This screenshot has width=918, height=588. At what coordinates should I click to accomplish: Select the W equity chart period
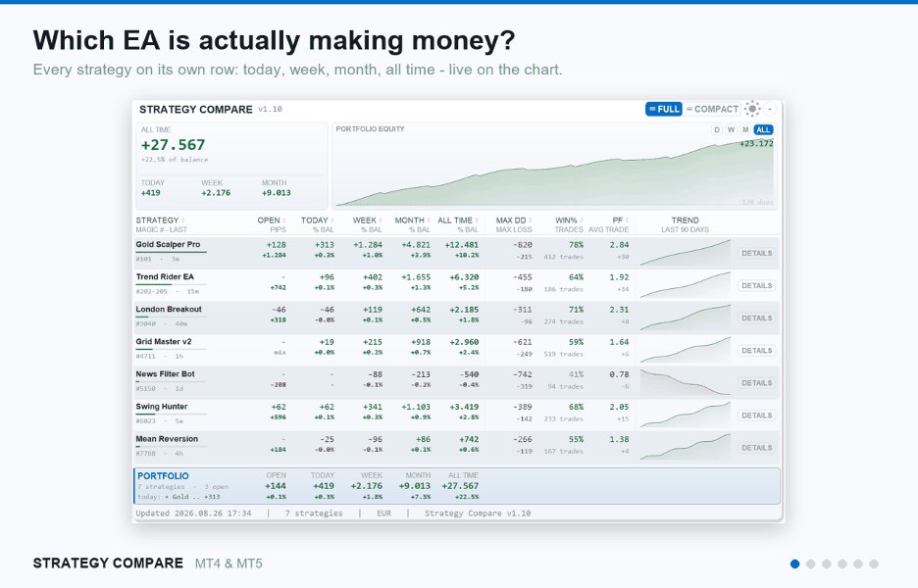click(731, 130)
